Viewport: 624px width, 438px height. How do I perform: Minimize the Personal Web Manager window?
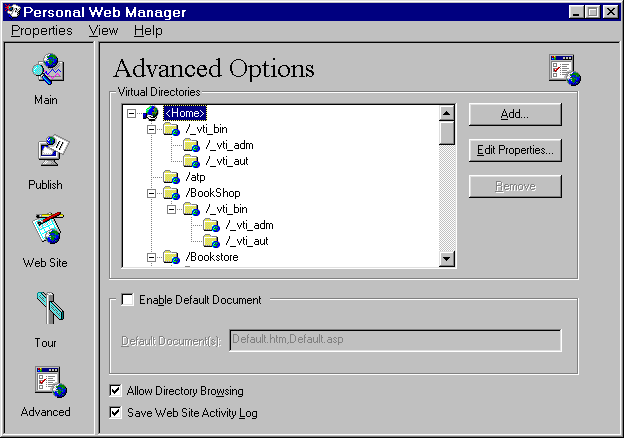tap(576, 12)
